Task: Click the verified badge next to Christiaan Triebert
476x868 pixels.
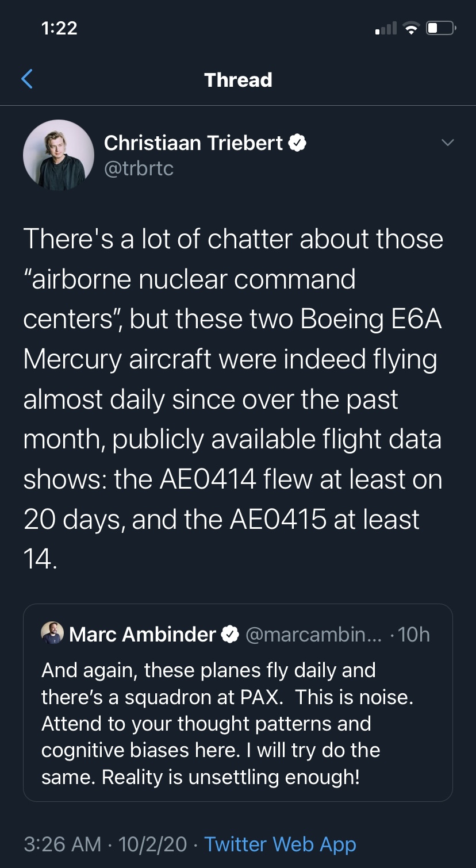Action: tap(297, 143)
